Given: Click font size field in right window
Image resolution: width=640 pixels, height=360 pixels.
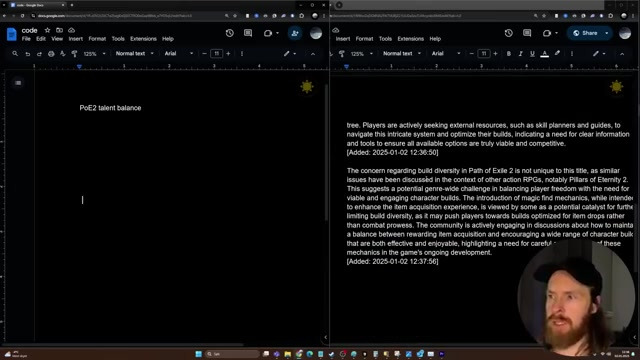Looking at the screenshot, I should 484,53.
